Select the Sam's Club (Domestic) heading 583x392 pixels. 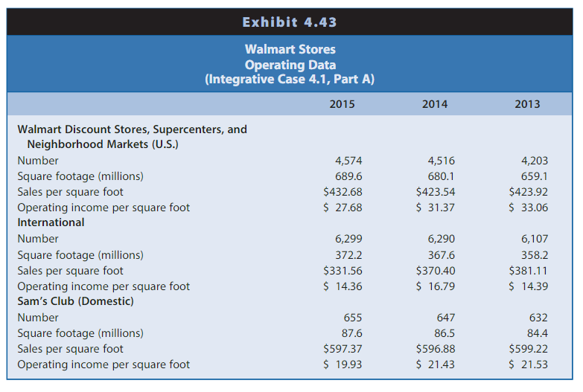75,301
